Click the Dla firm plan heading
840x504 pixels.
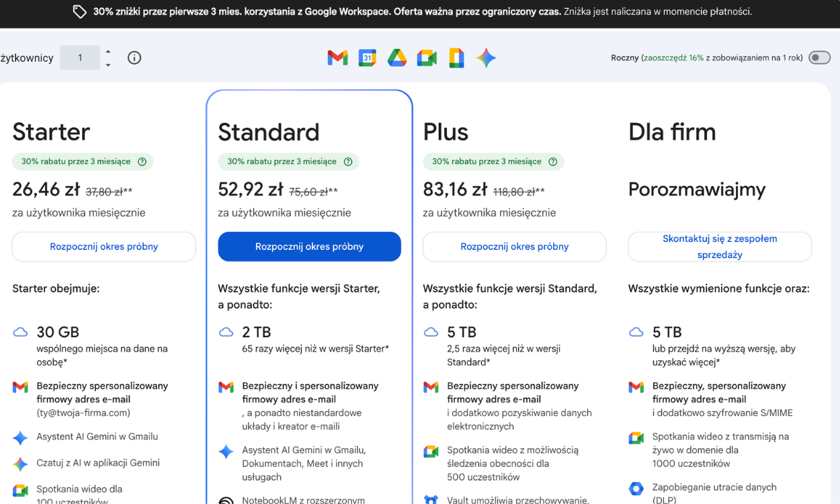point(672,132)
